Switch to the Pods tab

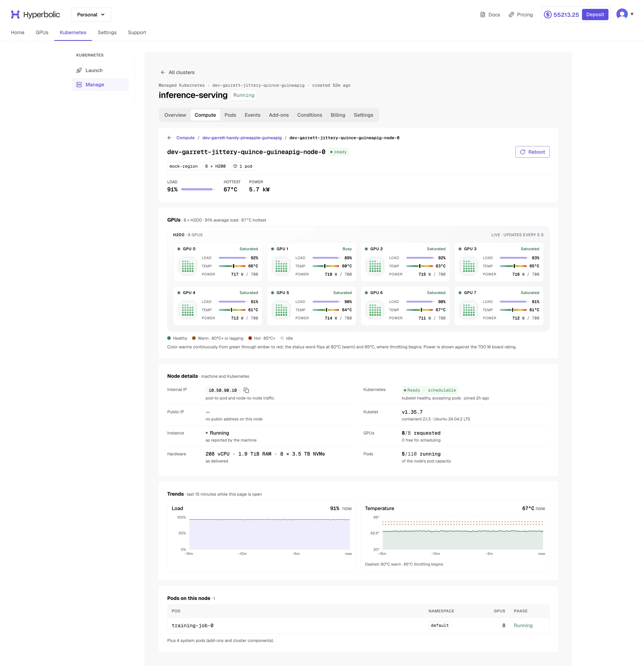230,115
